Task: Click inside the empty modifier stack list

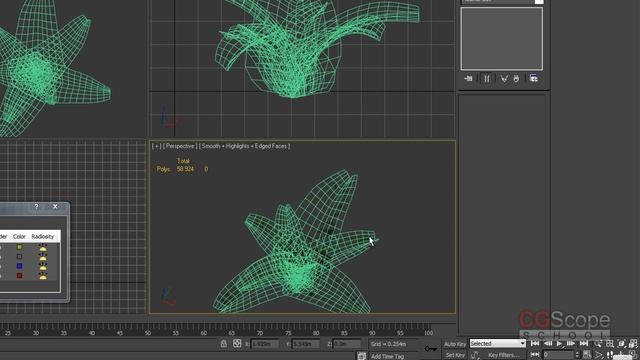Action: click(502, 39)
